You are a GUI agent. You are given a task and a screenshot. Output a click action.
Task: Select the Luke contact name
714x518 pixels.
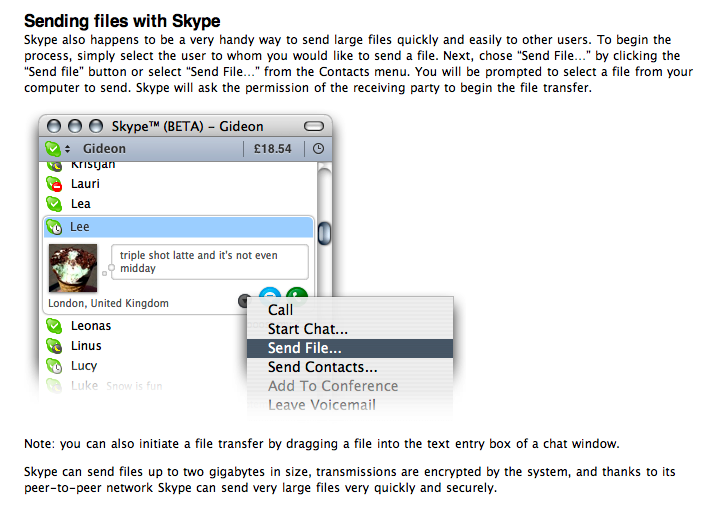[x=84, y=386]
